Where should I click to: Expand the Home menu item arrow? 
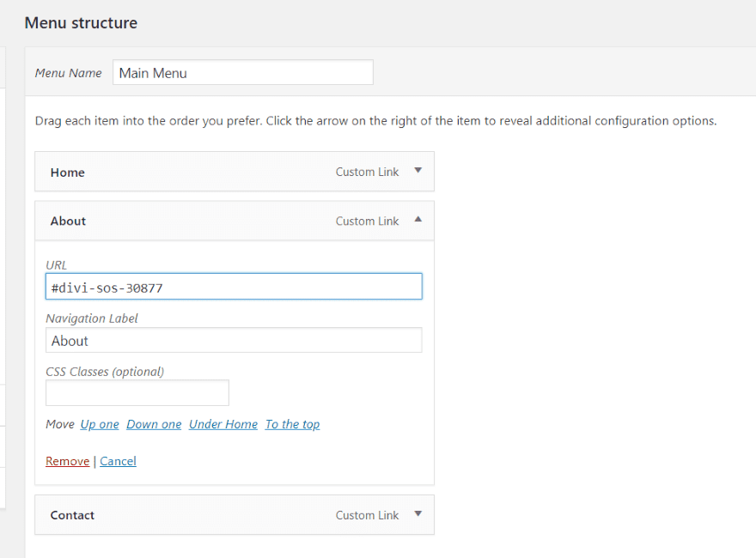418,170
